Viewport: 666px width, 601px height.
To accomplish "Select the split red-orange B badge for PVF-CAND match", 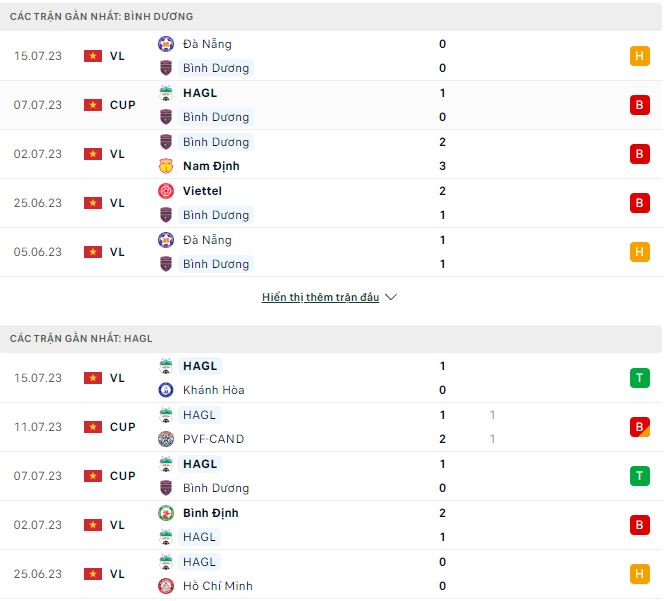I will (640, 427).
